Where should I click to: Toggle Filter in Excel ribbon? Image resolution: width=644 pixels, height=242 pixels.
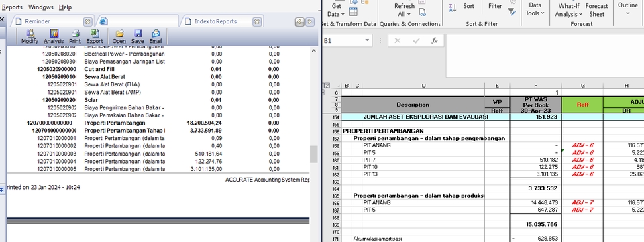click(x=495, y=6)
